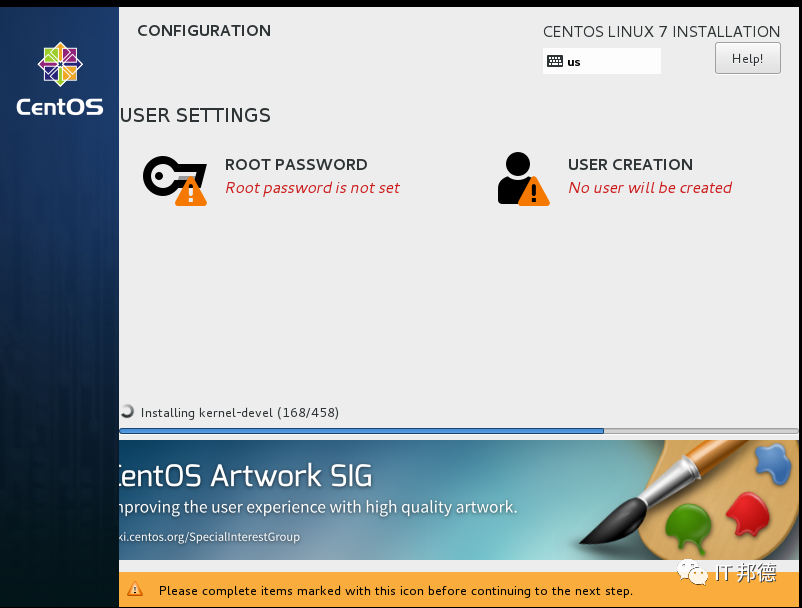This screenshot has height=608, width=802.
Task: Click 'Installing kernel-devel (168/458)' status text
Action: [240, 413]
